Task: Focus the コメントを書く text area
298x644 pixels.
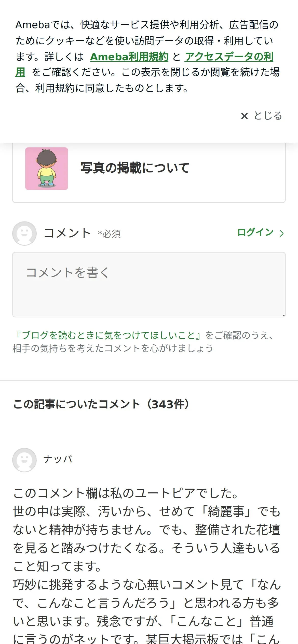Action: pos(149,285)
